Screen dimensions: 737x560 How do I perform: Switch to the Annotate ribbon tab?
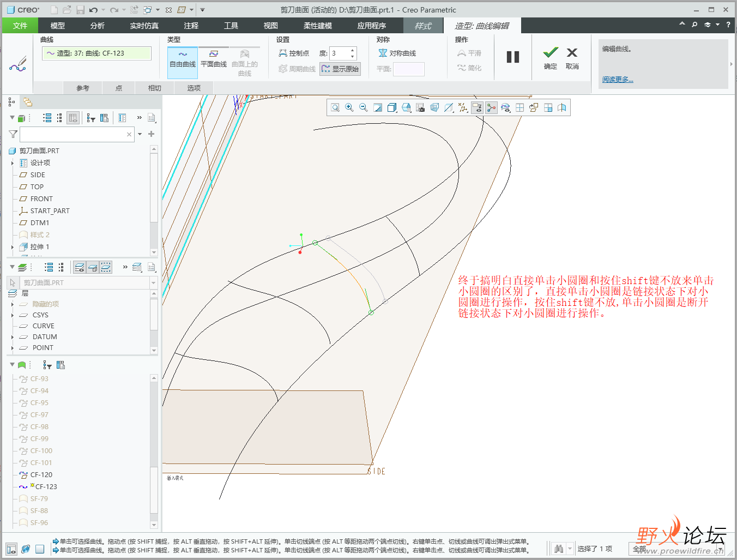click(x=191, y=26)
